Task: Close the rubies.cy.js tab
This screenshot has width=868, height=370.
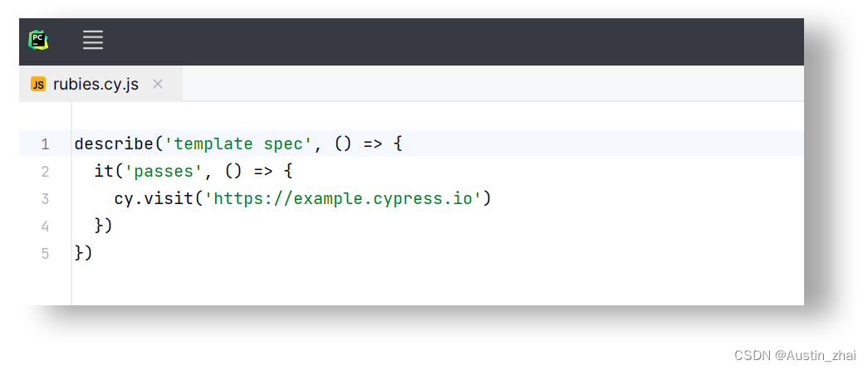Action: point(158,84)
